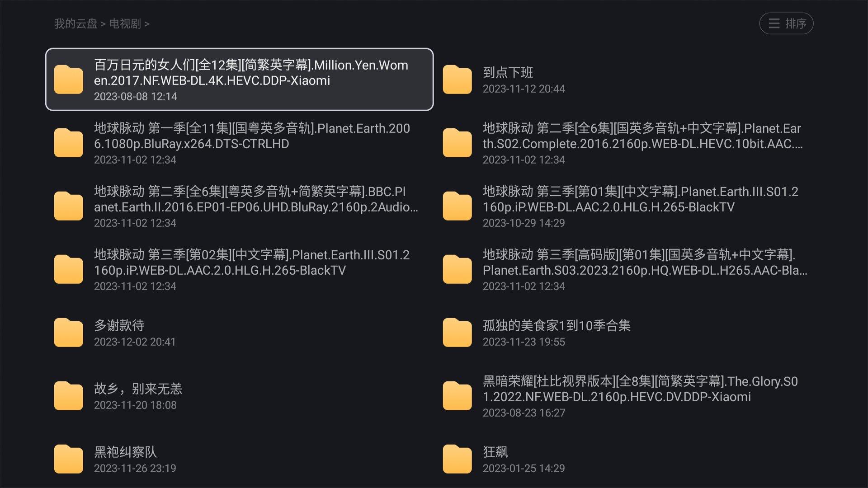The width and height of the screenshot is (868, 488).
Task: Click the 狂飙 folder icon
Action: [457, 459]
